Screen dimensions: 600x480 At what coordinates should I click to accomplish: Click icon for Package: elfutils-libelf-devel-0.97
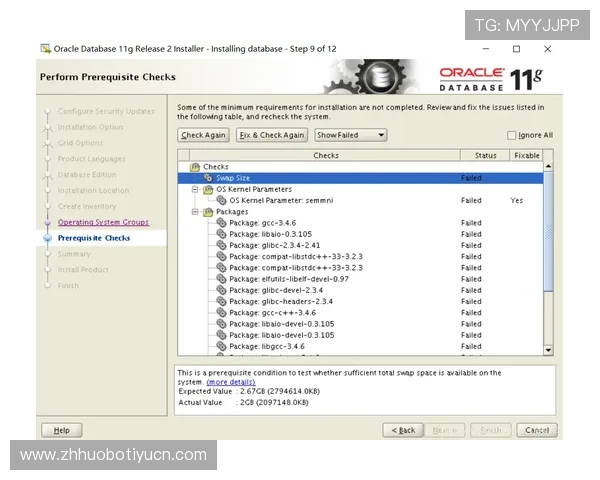tap(221, 279)
